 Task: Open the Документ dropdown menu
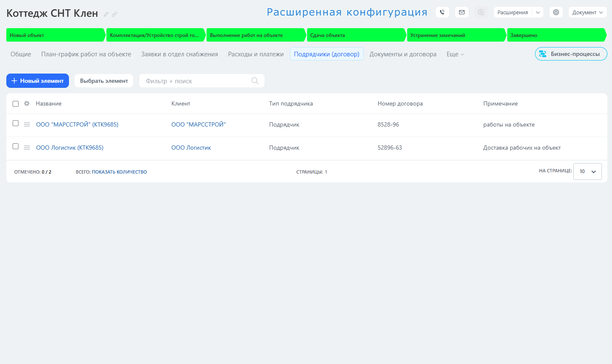click(588, 12)
